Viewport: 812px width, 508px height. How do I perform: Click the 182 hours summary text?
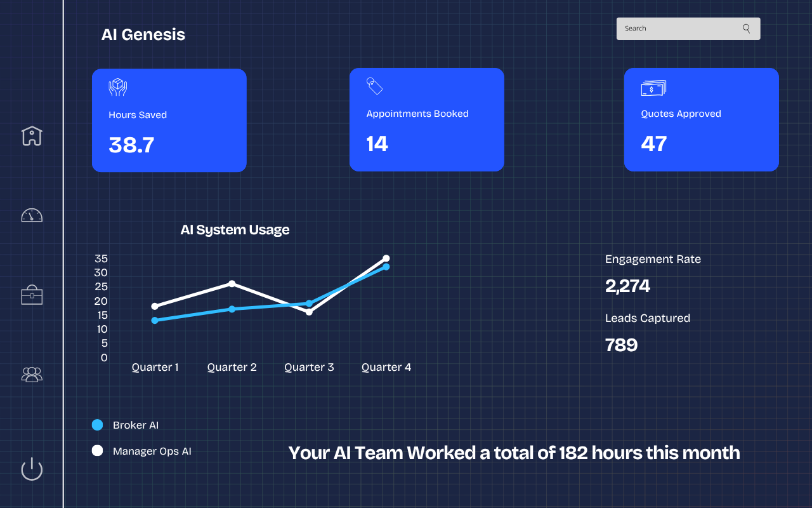[x=514, y=453]
